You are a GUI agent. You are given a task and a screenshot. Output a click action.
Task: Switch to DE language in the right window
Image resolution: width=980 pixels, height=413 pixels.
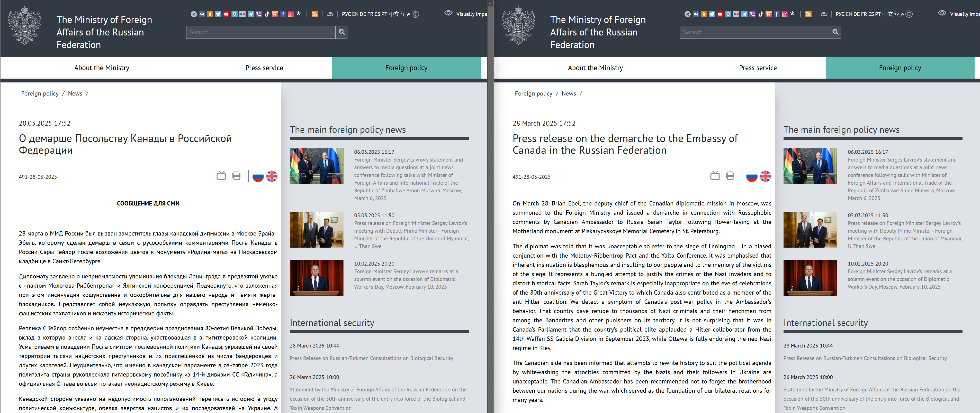click(x=857, y=14)
